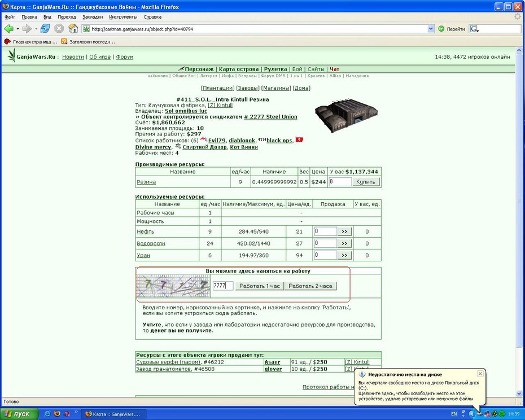Open the Рулетка link
The width and height of the screenshot is (525, 420).
(x=275, y=69)
